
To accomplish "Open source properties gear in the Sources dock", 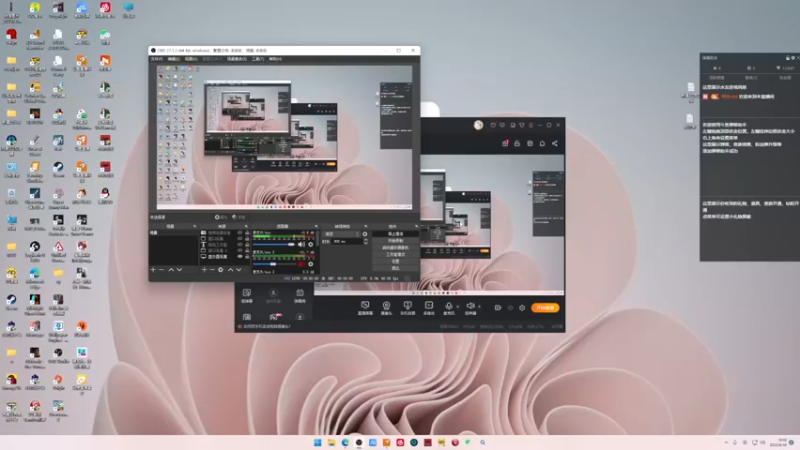I will [220, 270].
